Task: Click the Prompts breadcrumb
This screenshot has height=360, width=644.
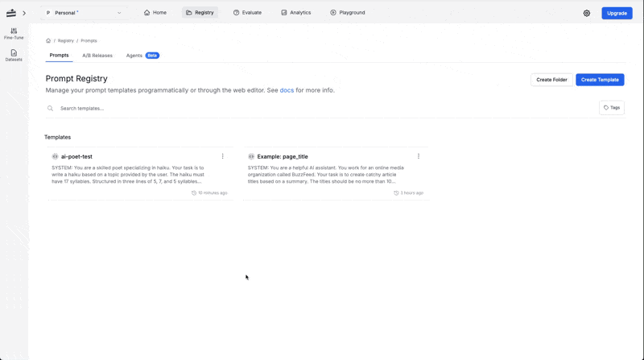Action: (x=89, y=41)
